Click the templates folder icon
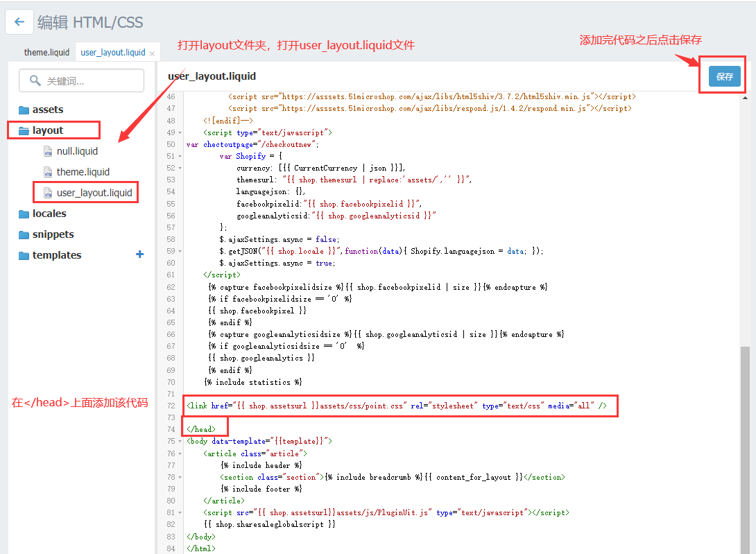Viewport: 756px width, 554px height. pos(24,256)
